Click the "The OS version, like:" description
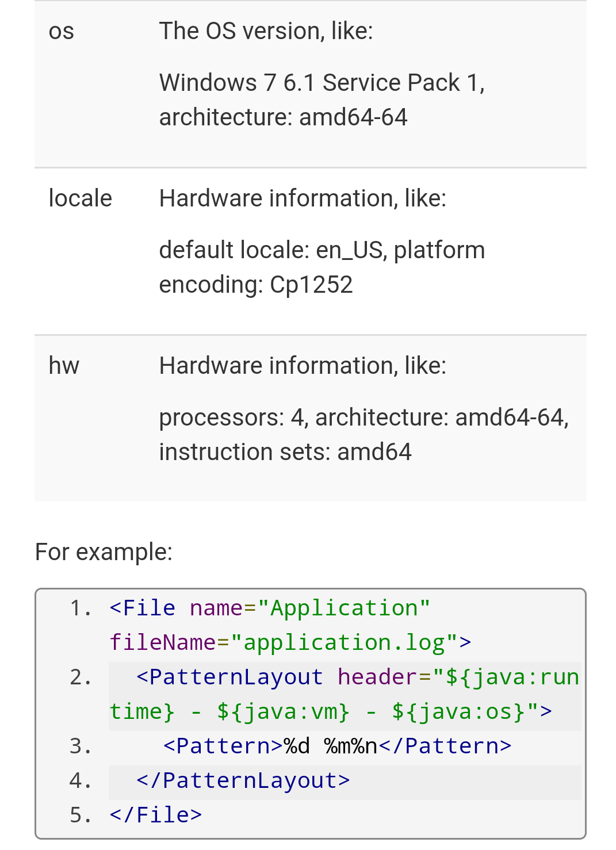 266,31
